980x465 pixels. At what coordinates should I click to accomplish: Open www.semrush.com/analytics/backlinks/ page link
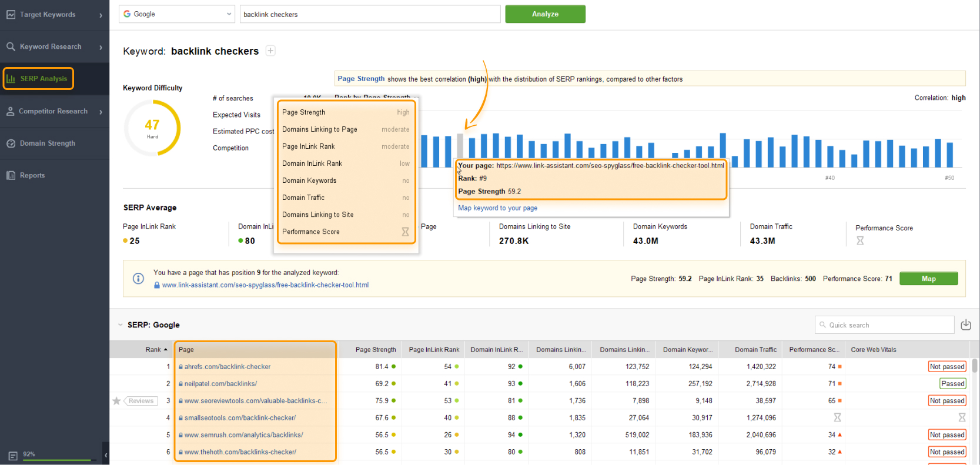[x=243, y=435]
